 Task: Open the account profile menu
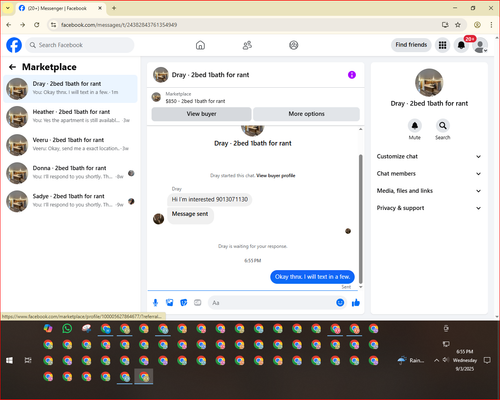click(x=480, y=46)
